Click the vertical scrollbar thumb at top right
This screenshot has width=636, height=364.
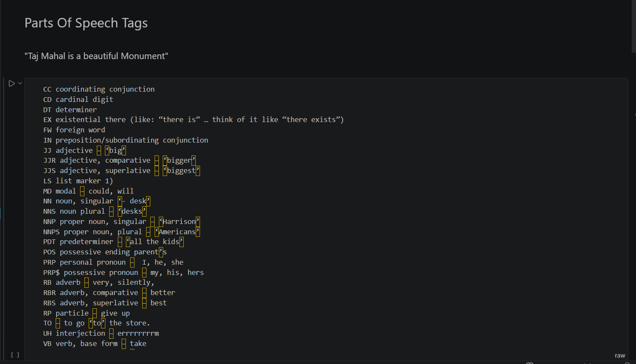[x=633, y=26]
